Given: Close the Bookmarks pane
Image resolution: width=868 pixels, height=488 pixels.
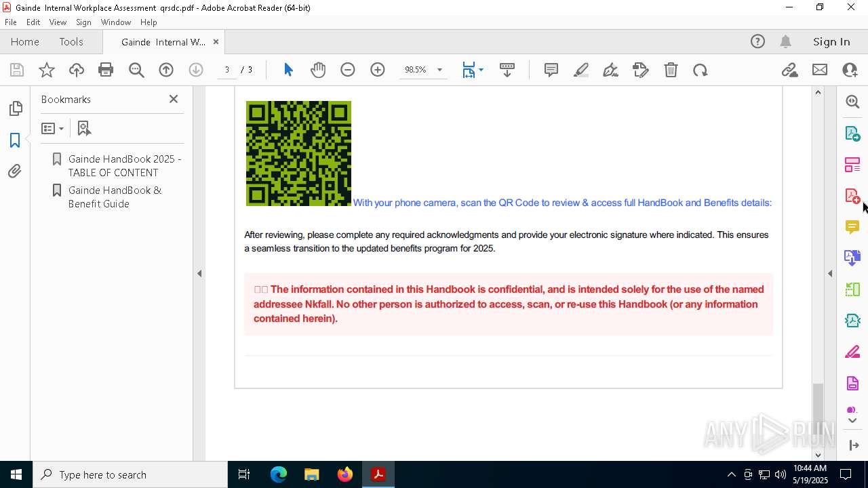Looking at the screenshot, I should pyautogui.click(x=174, y=99).
